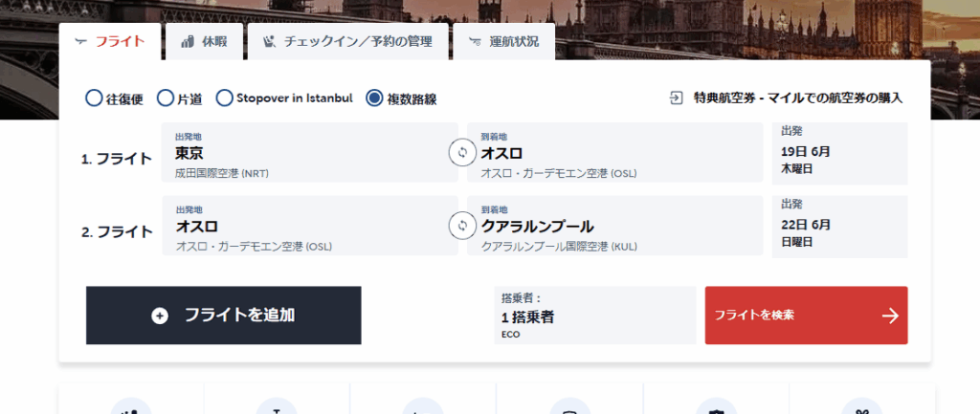Click the award ticket login icon
This screenshot has height=414, width=980.
[x=677, y=98]
